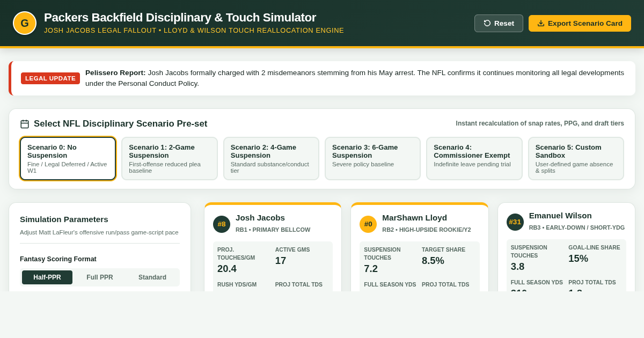Click RB1 • PRIMARY BELLCOW role label

(x=273, y=230)
